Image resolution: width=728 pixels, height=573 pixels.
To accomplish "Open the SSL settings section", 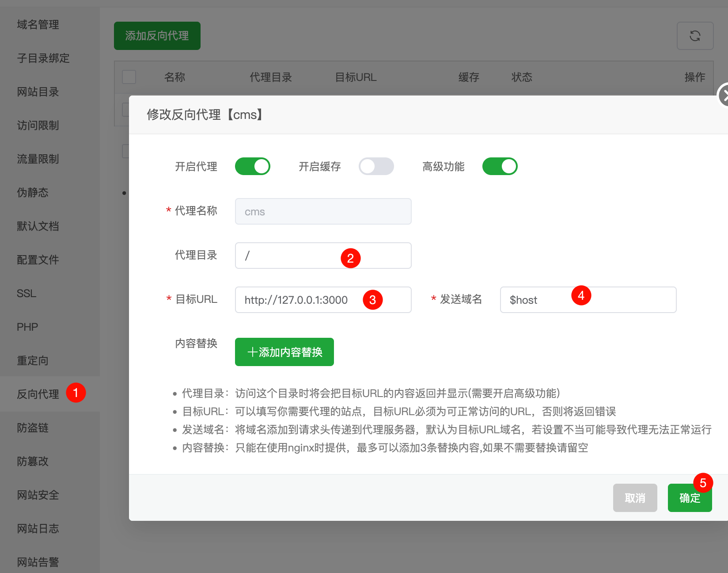I will tap(26, 293).
